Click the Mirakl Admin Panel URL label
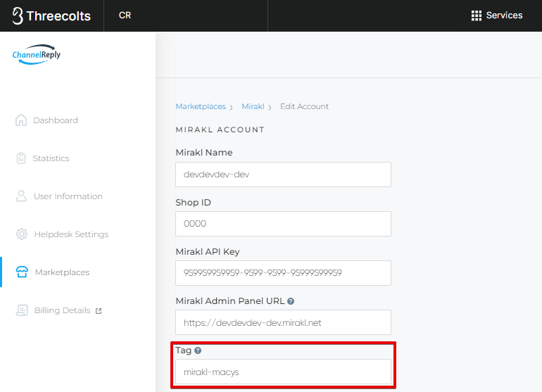 (230, 301)
